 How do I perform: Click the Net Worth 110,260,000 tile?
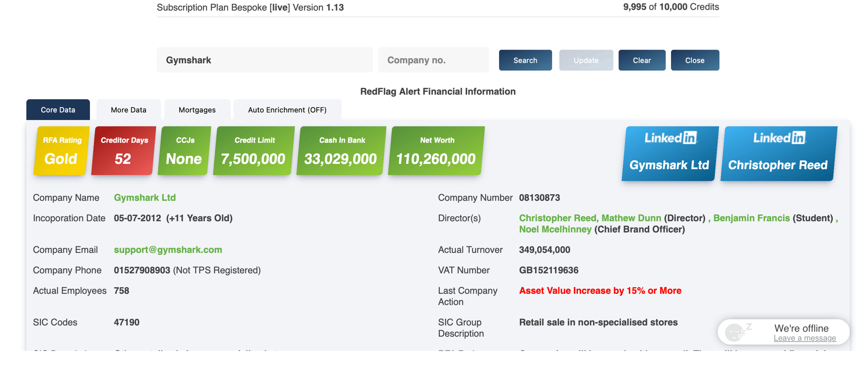point(436,151)
